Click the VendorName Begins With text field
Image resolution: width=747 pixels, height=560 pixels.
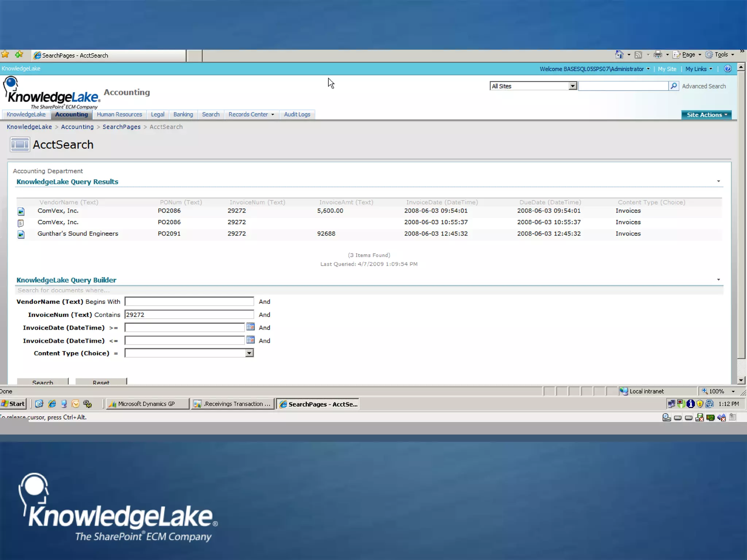coord(189,302)
